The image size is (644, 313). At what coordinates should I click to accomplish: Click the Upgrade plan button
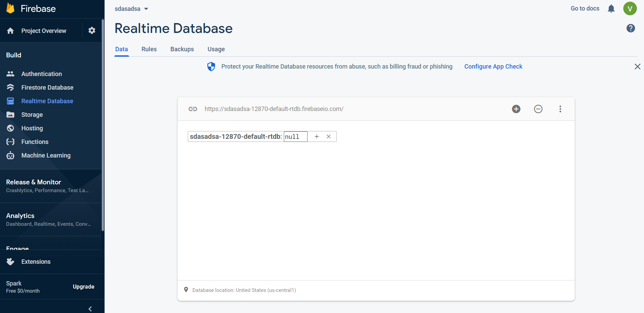point(84,287)
